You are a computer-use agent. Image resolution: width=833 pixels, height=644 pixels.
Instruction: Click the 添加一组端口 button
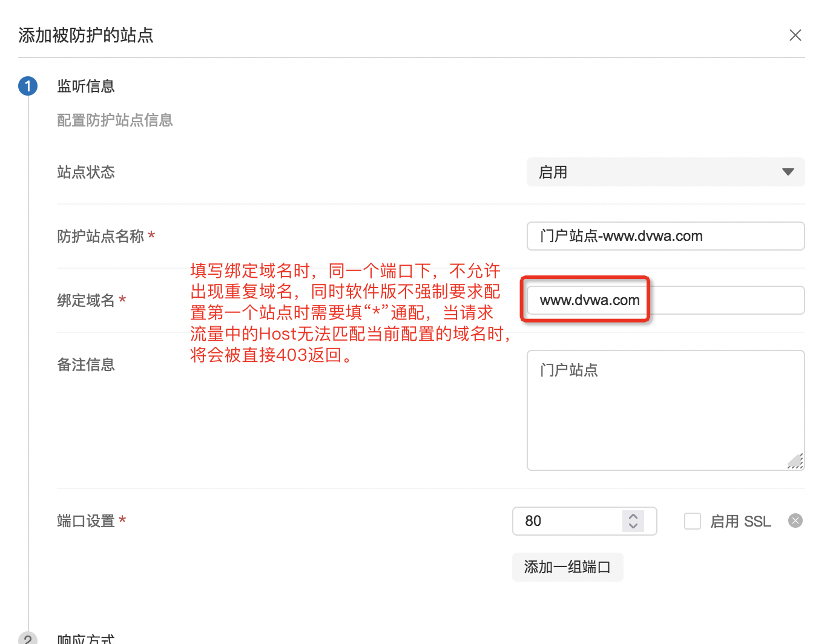567,567
